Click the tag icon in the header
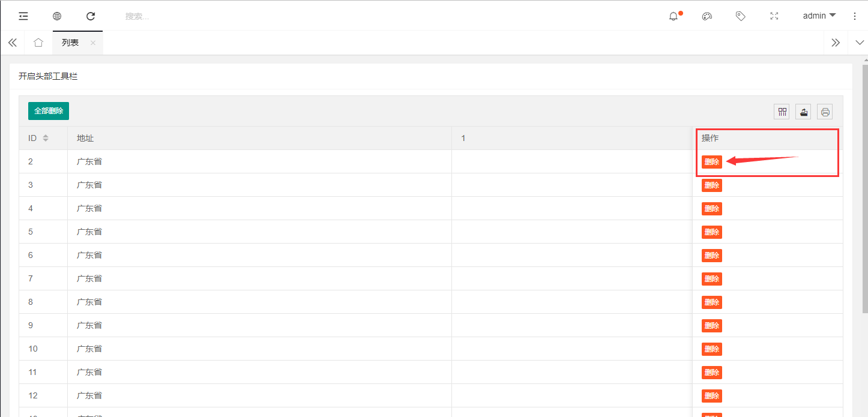868x417 pixels. (741, 16)
